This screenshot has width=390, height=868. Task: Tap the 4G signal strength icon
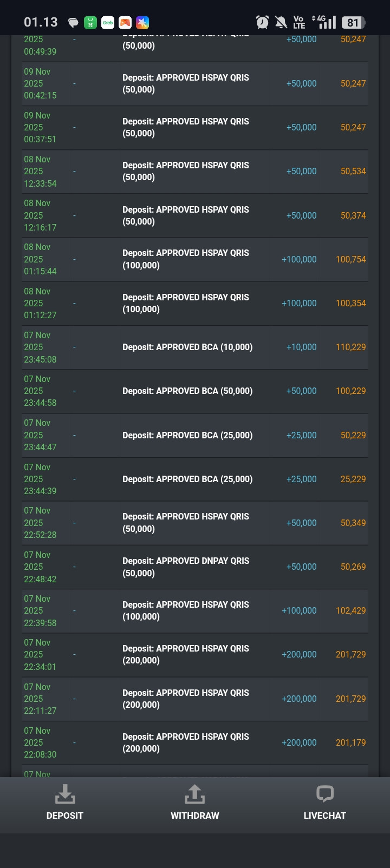tap(325, 22)
